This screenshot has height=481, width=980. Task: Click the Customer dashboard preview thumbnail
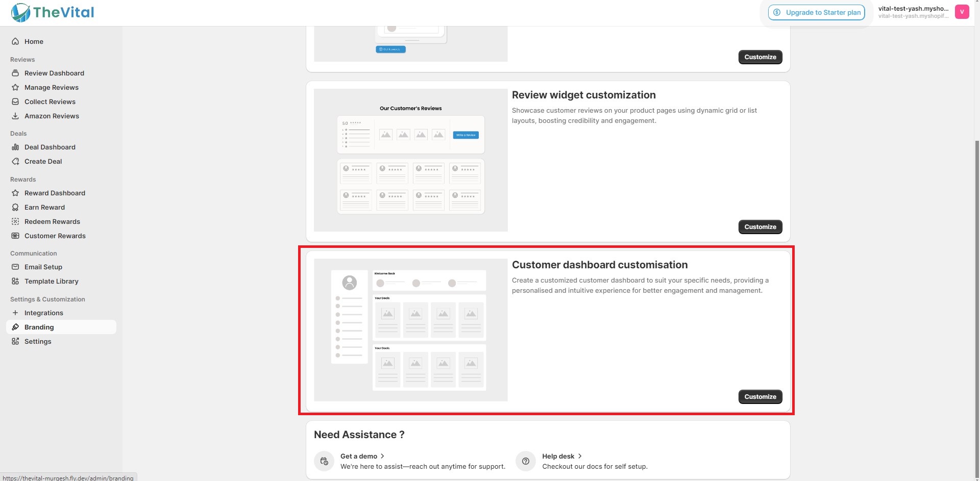[x=411, y=330]
